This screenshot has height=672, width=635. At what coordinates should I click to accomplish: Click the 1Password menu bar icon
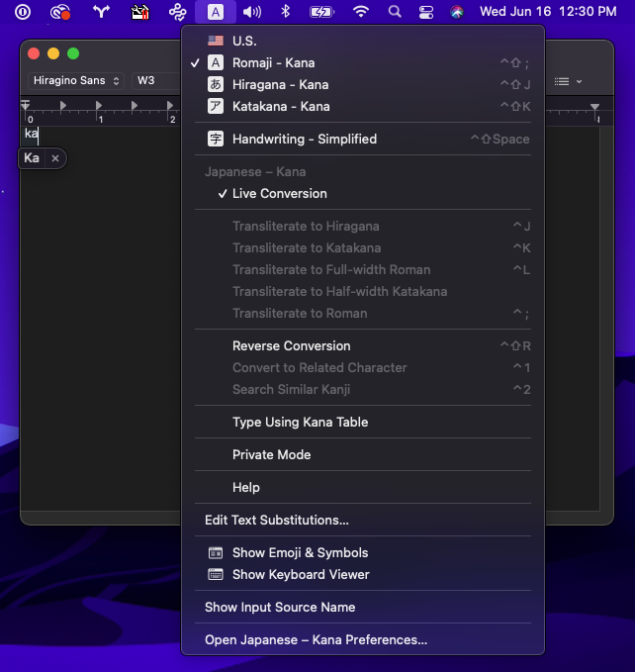tap(23, 12)
